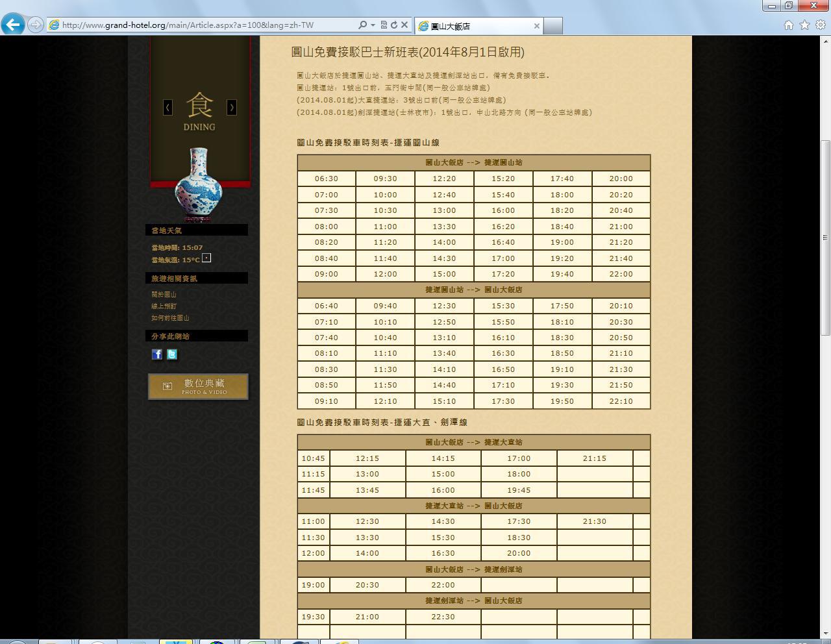Open the address bar dropdown arrow
The height and width of the screenshot is (644, 831).
coord(373,25)
